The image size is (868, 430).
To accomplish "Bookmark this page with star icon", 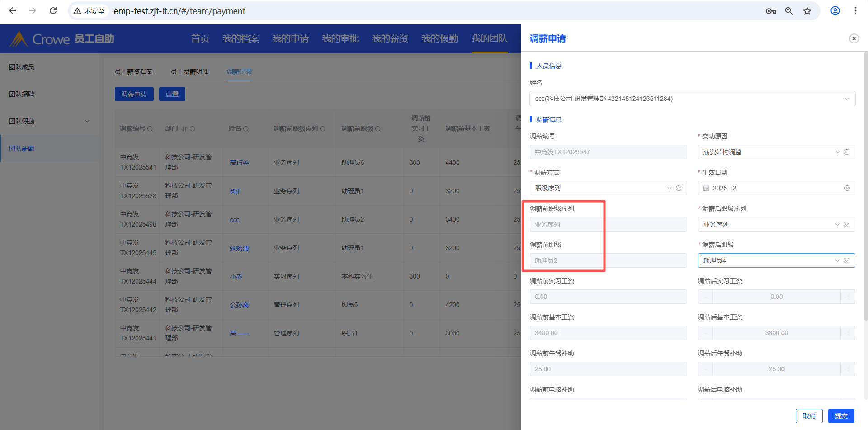I will click(x=807, y=11).
